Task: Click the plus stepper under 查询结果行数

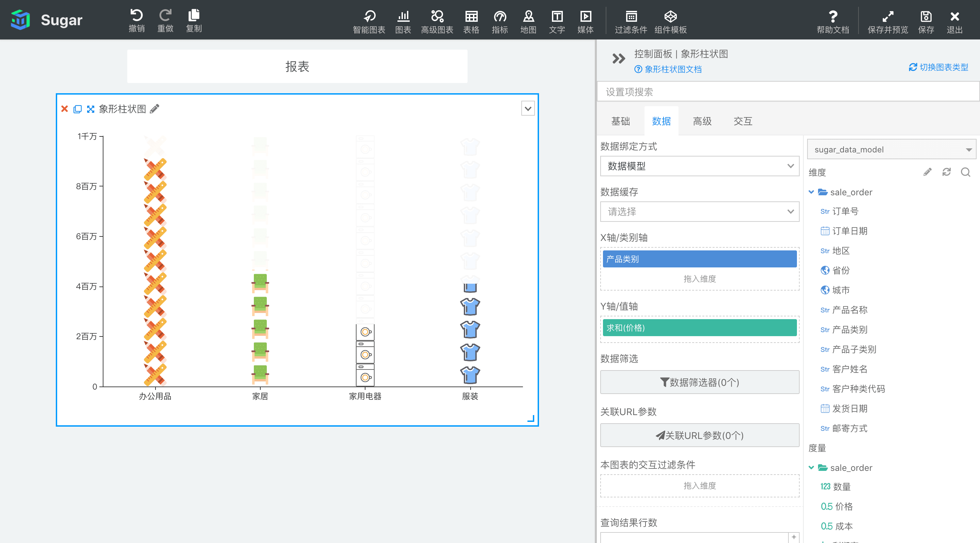Action: (794, 537)
